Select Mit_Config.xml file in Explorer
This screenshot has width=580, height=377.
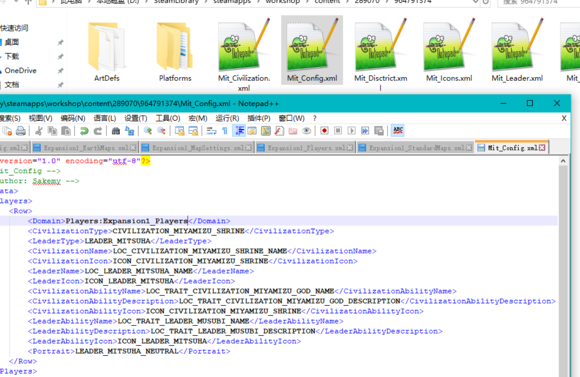point(312,50)
